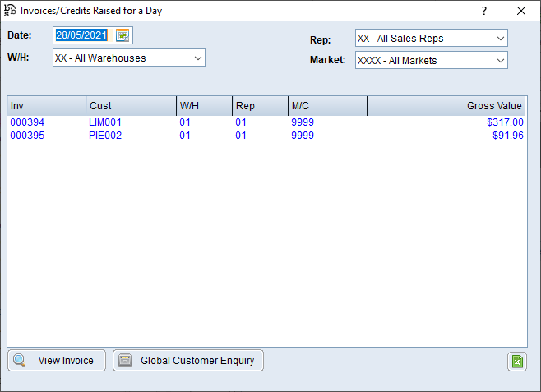Click the help question mark button
This screenshot has height=392, width=541.
[x=484, y=11]
